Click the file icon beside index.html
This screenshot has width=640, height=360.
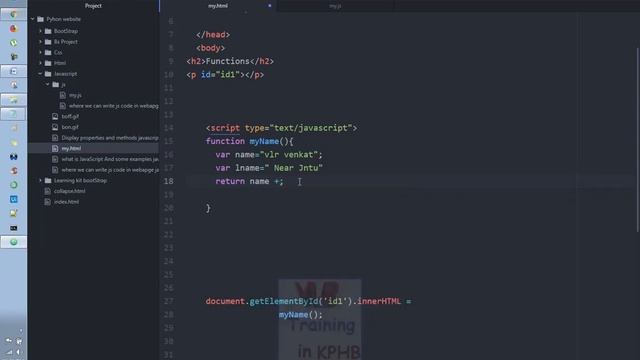48,202
